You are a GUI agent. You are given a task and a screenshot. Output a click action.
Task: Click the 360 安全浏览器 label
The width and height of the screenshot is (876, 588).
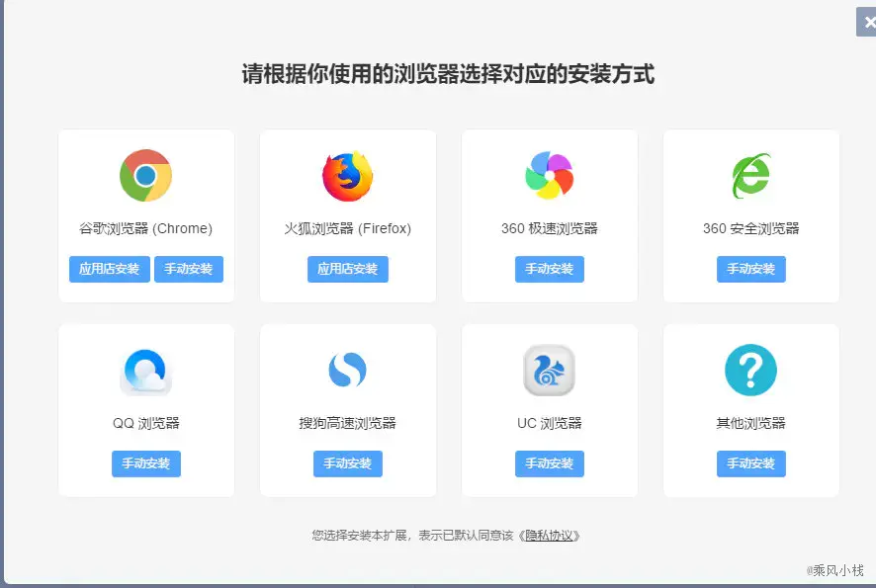click(750, 228)
